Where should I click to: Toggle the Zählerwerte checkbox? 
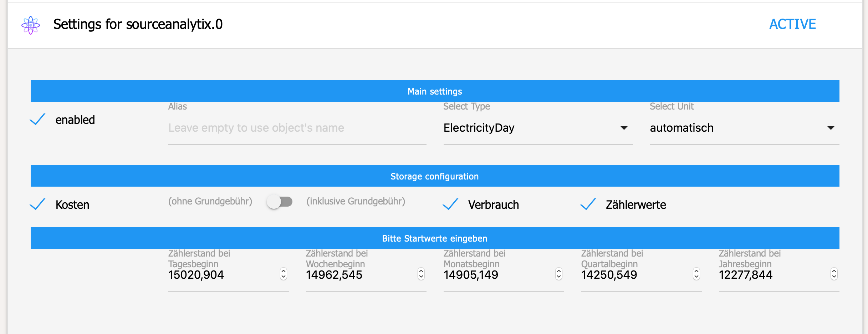588,204
